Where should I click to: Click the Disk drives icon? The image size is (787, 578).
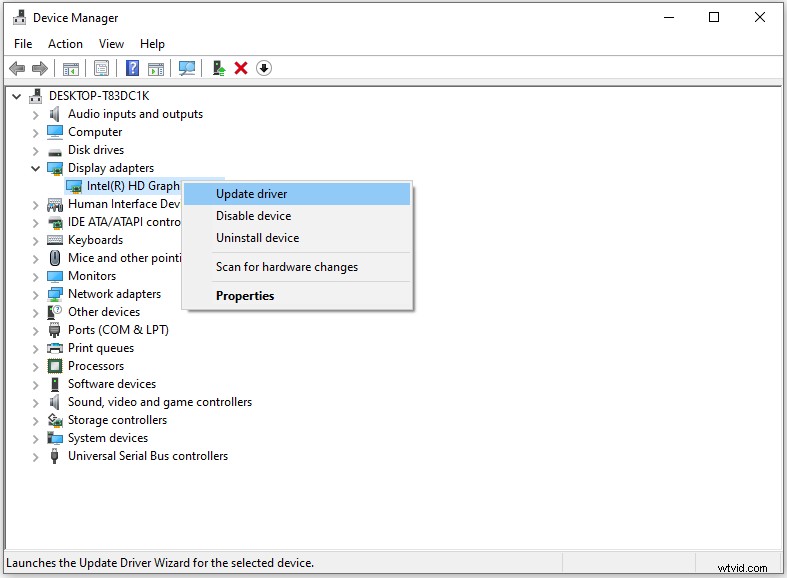tap(55, 151)
